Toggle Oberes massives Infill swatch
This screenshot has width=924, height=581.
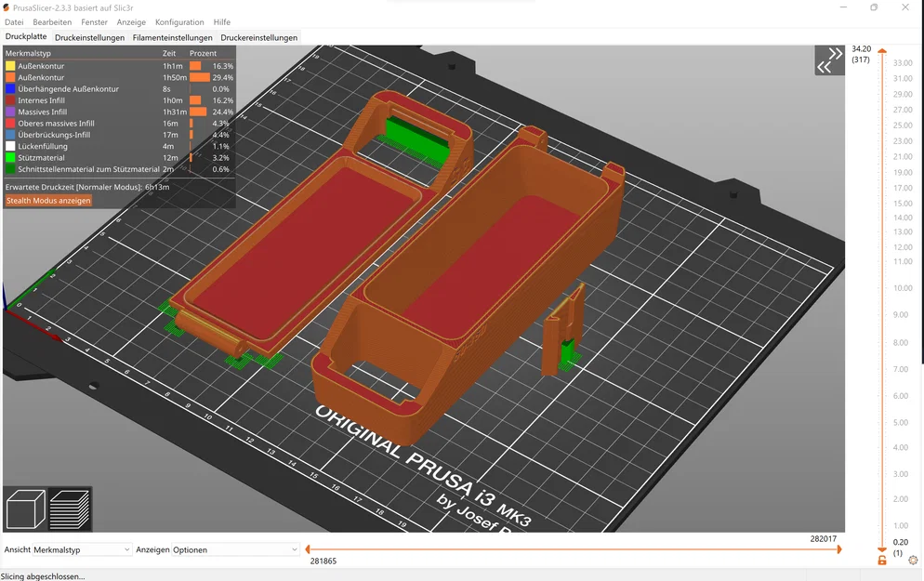pyautogui.click(x=10, y=123)
